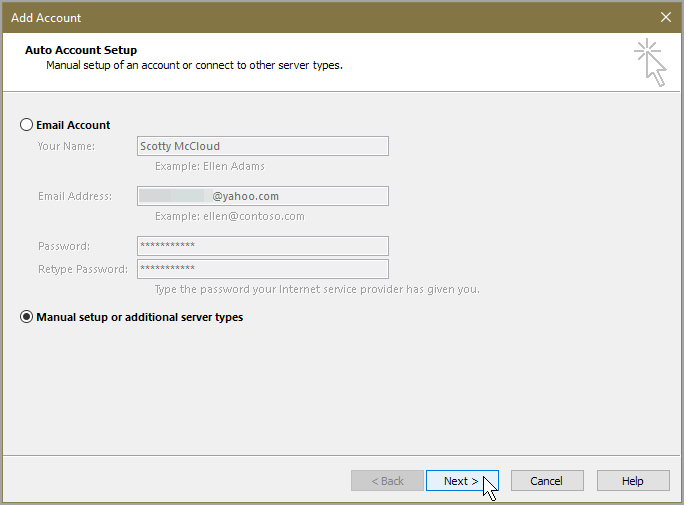The height and width of the screenshot is (506, 686).
Task: Click the 'Example: Ellen Adams' hint text
Action: pos(210,166)
